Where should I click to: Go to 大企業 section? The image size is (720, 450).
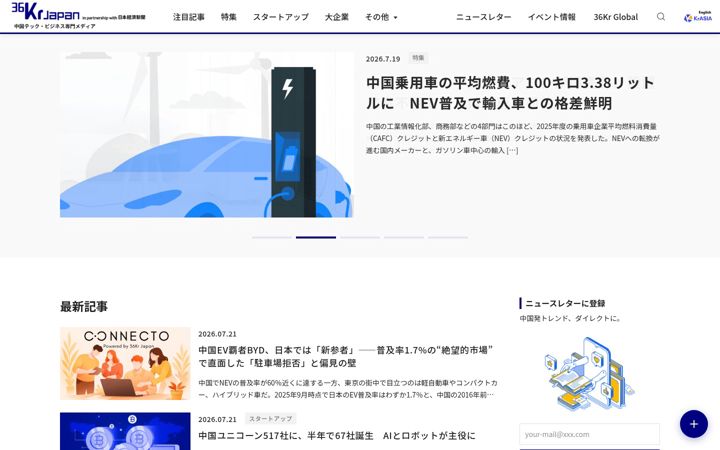tap(337, 17)
